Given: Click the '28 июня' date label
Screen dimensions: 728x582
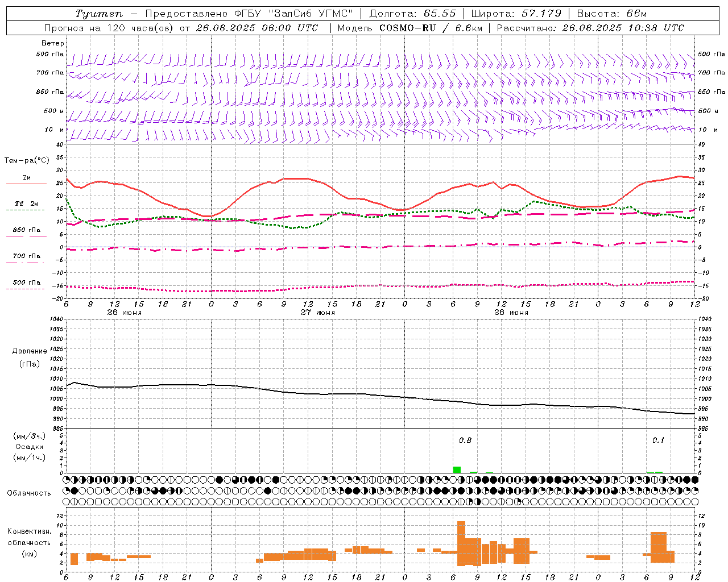Looking at the screenshot, I should (x=511, y=313).
